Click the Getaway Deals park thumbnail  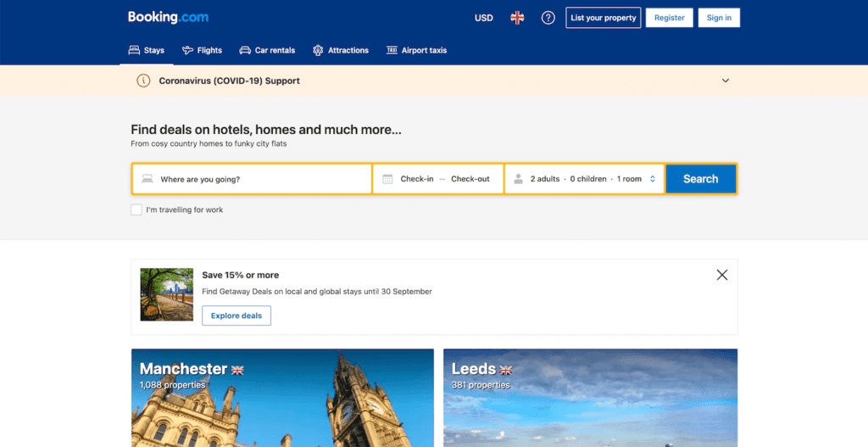click(x=167, y=294)
